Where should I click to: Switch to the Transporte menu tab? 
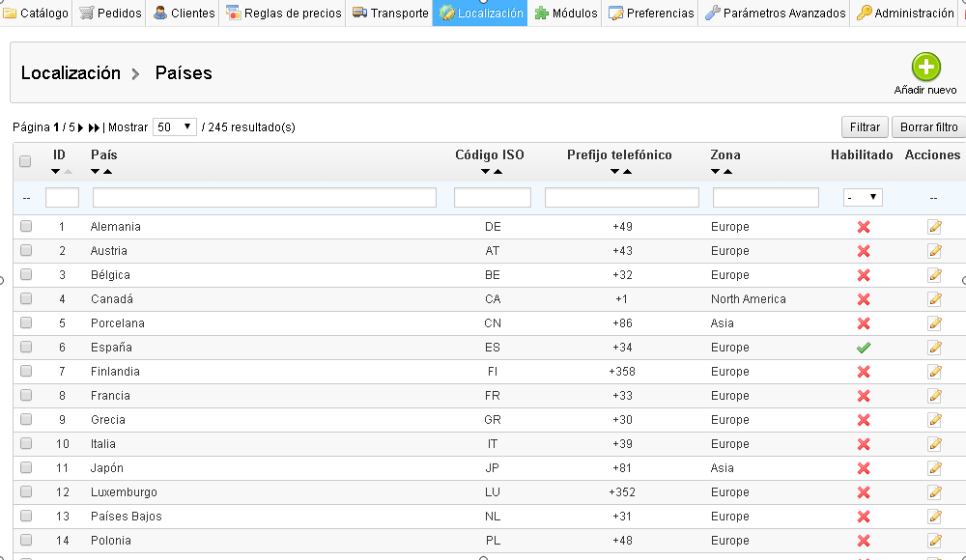click(x=390, y=14)
